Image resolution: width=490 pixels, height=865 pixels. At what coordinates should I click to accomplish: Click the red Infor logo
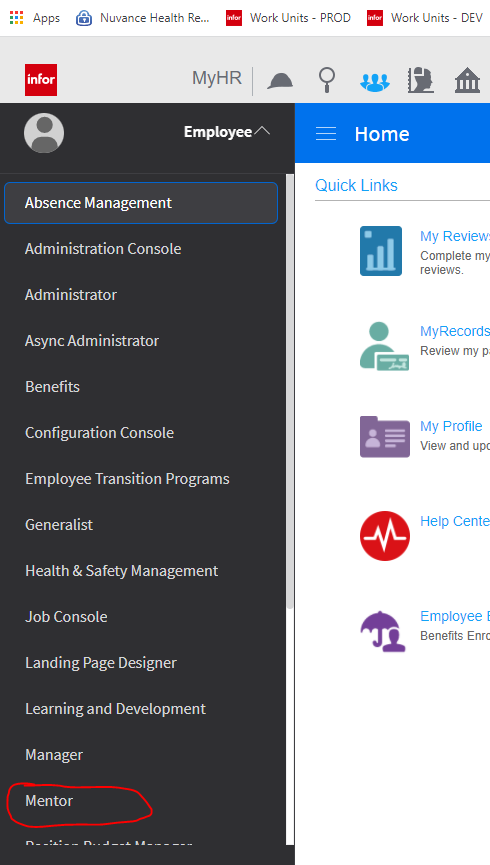[x=41, y=80]
